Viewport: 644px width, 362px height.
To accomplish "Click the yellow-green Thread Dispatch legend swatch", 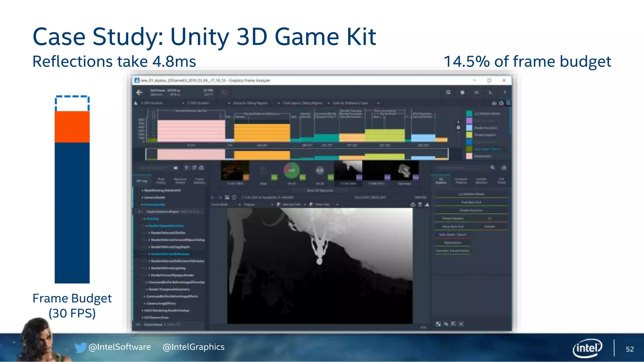I will click(469, 135).
